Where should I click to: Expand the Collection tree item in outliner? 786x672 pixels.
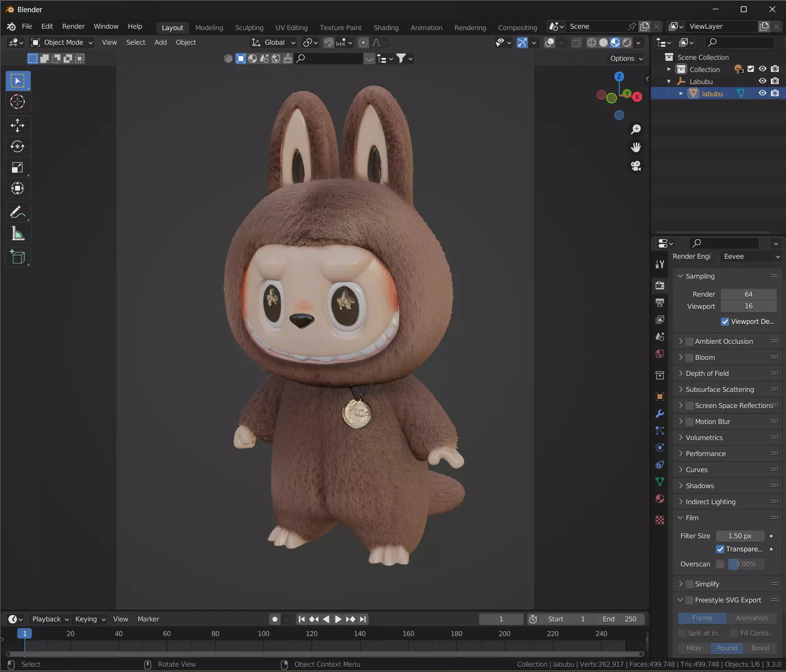click(669, 70)
